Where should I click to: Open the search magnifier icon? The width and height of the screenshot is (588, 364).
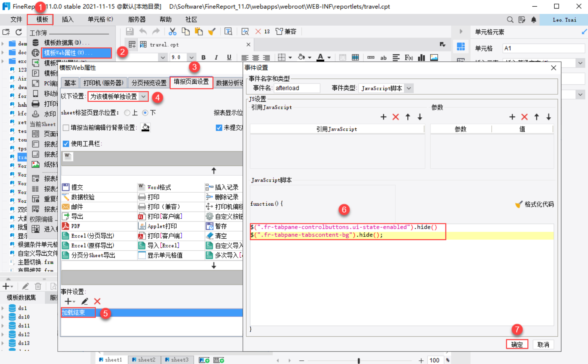coord(510,20)
